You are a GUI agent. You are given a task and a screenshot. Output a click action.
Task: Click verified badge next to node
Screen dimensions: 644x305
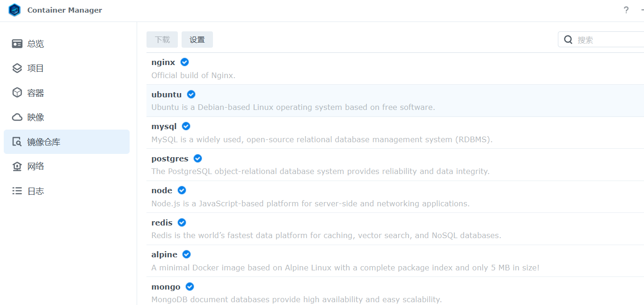[182, 190]
